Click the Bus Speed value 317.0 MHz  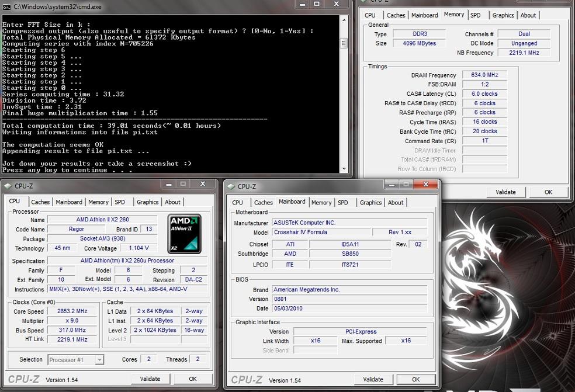coord(72,331)
